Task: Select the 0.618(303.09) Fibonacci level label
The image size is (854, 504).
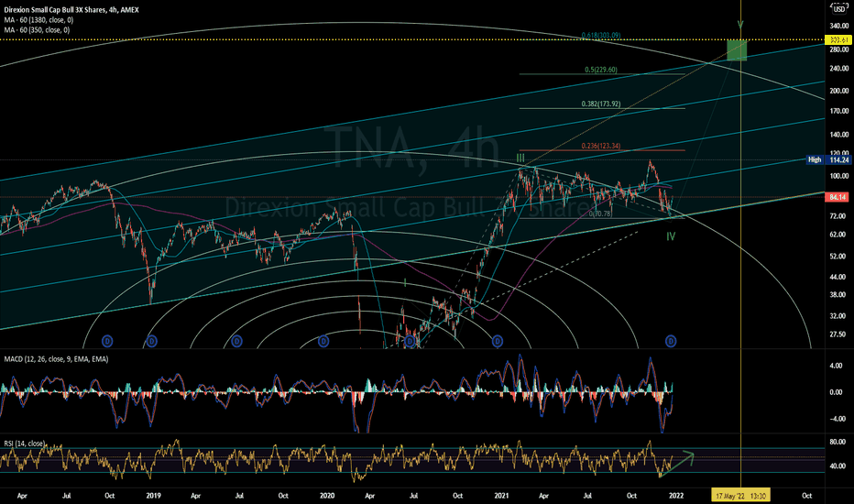Action: (601, 36)
